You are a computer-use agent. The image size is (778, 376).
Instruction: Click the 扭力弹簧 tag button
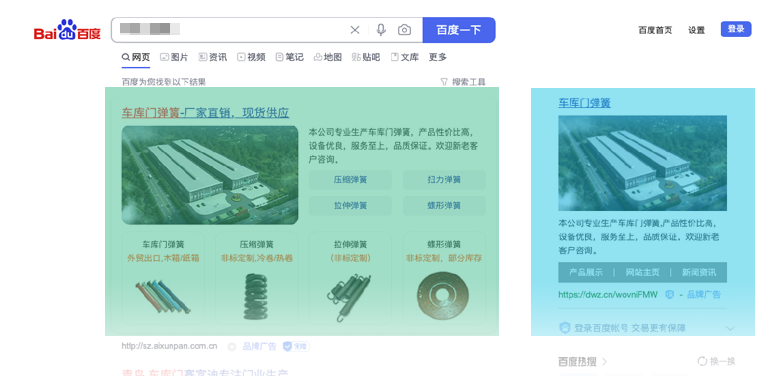point(444,180)
